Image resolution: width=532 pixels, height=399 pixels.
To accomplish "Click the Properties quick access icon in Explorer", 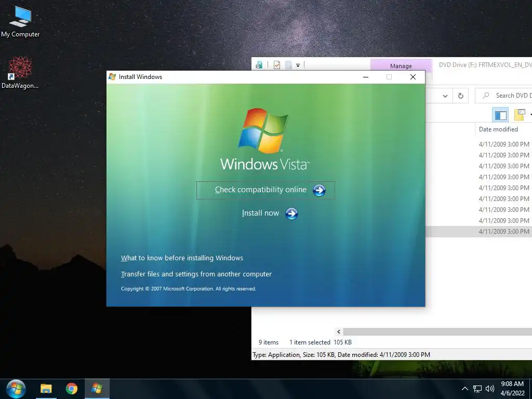I will (277, 65).
